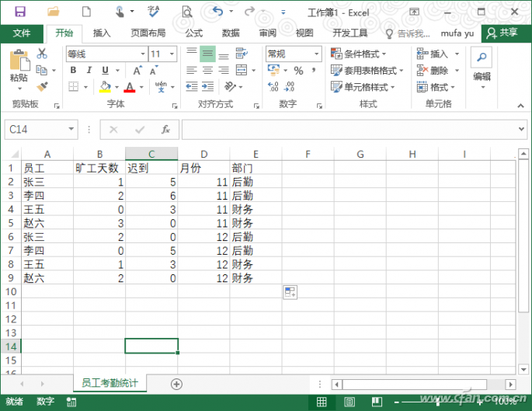The image size is (532, 411).
Task: Click the Wrap Text icon
Action: [x=242, y=54]
